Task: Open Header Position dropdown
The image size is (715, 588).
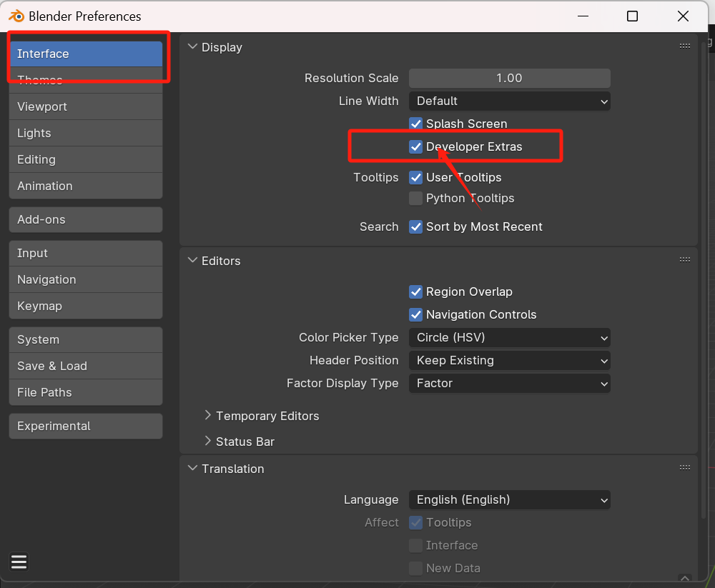Action: click(x=509, y=361)
